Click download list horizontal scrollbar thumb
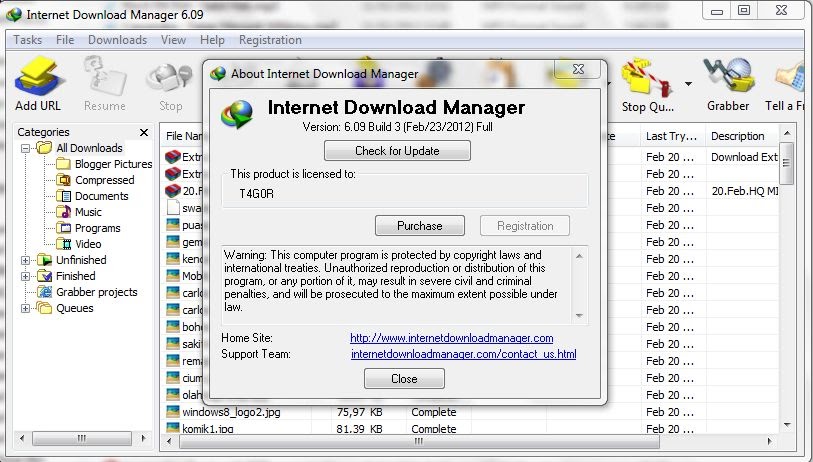Viewport: 813px width, 462px height. 419,441
